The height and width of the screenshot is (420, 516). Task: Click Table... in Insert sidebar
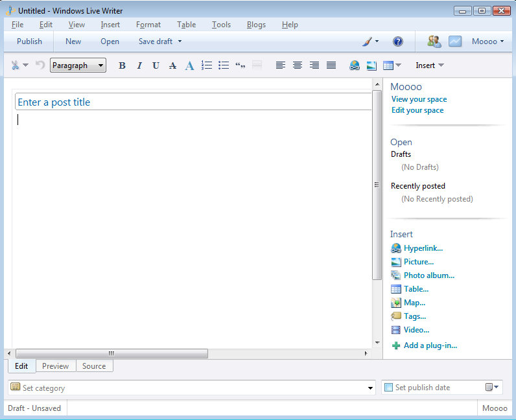point(416,289)
